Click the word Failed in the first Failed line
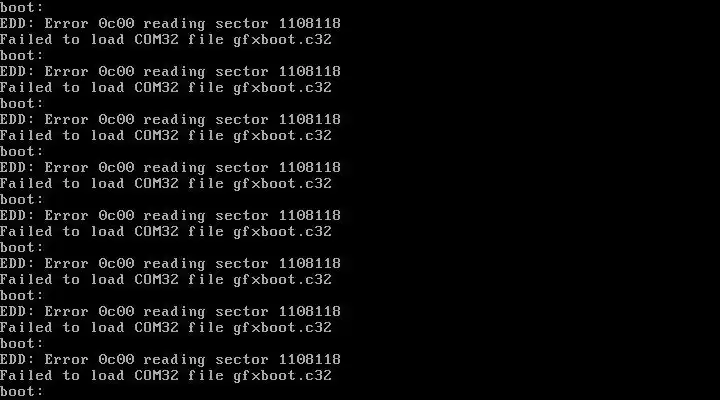This screenshot has width=720, height=400. click(x=26, y=39)
